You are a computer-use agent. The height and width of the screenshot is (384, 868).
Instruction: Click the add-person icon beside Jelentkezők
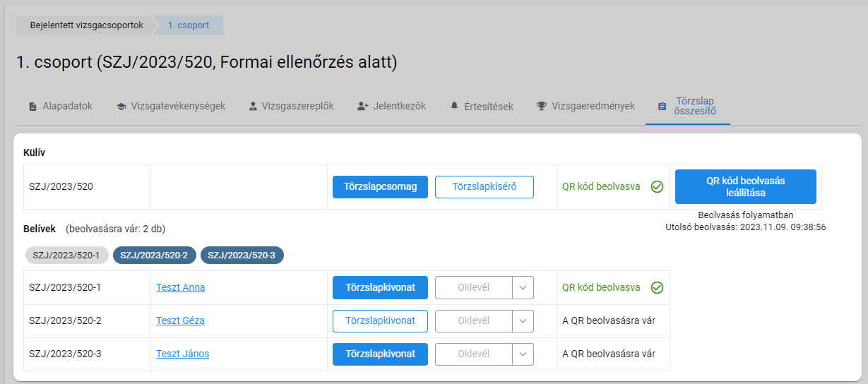pyautogui.click(x=363, y=106)
